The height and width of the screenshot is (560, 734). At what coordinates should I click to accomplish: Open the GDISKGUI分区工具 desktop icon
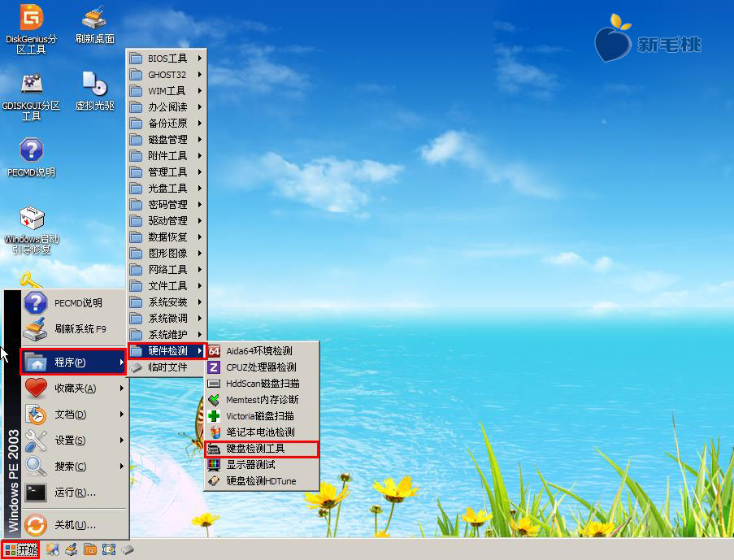(31, 97)
